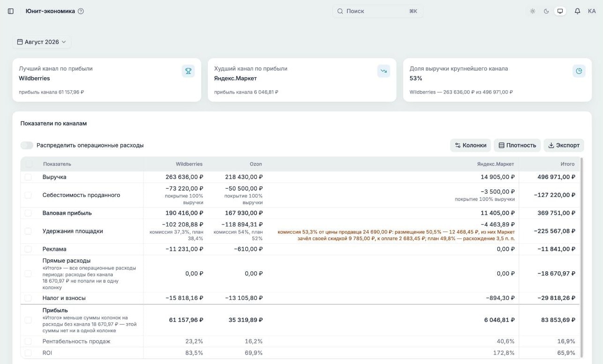
Task: Click the Ozon column header
Action: click(256, 164)
